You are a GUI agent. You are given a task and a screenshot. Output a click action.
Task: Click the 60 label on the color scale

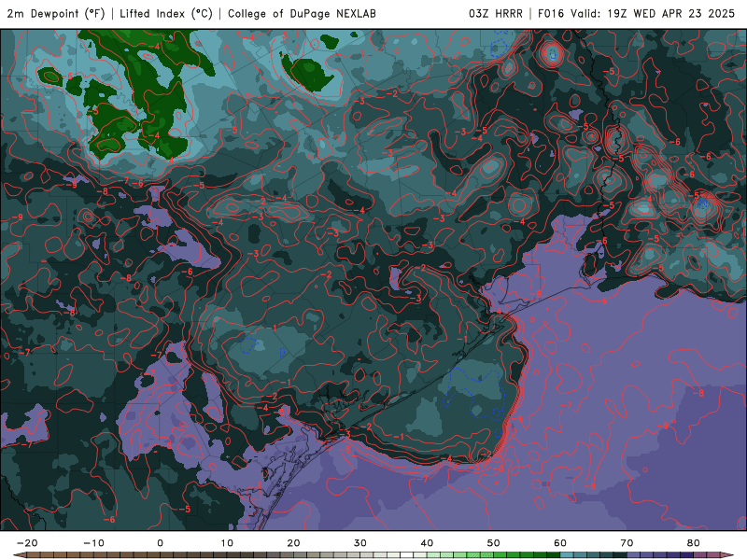tap(560, 543)
